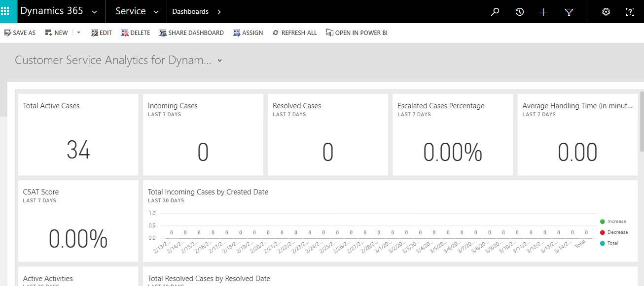Open the settings gear icon
Screen dimensions: 644x286
[x=606, y=12]
